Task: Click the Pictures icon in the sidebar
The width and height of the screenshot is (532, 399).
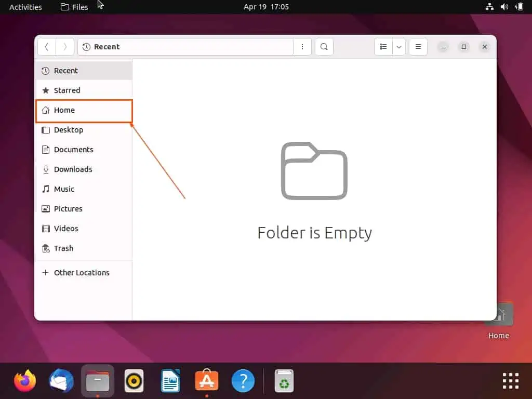Action: (46, 209)
